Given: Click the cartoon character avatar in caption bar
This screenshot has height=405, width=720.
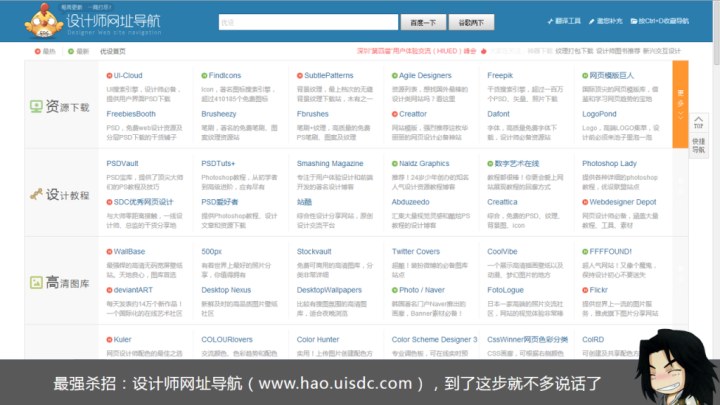Looking at the screenshot, I should pyautogui.click(x=674, y=367).
